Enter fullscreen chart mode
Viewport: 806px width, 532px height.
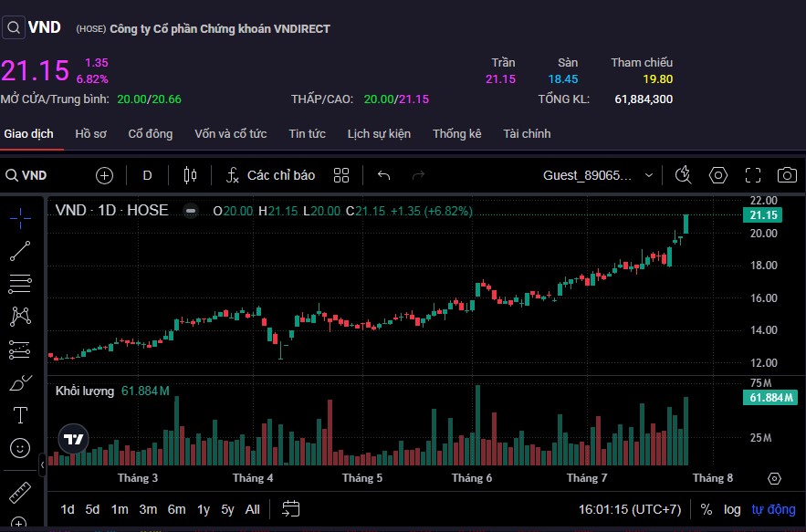pos(753,175)
